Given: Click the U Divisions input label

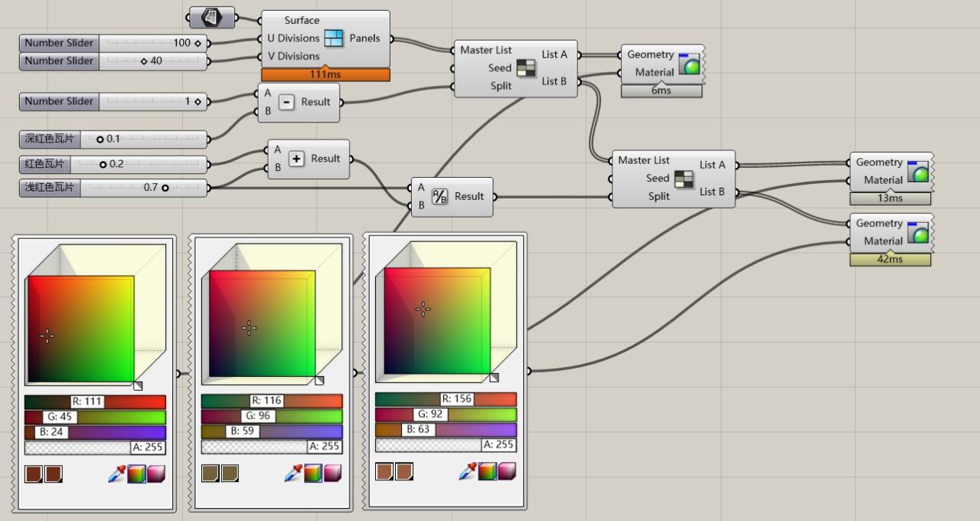Looking at the screenshot, I should pos(293,38).
